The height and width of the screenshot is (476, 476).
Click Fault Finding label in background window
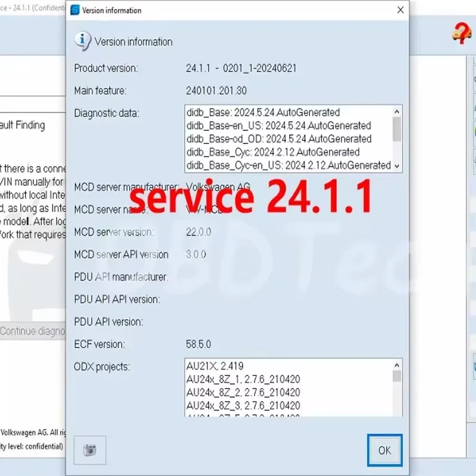coord(22,125)
